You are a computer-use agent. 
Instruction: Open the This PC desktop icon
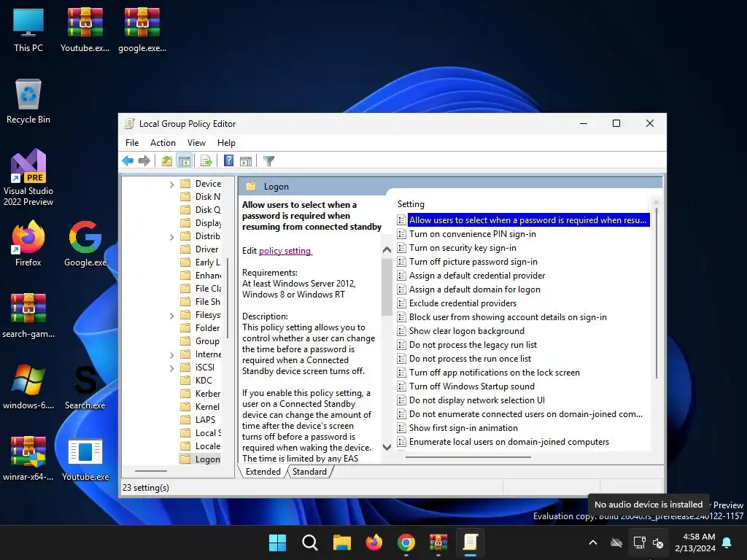click(x=28, y=30)
